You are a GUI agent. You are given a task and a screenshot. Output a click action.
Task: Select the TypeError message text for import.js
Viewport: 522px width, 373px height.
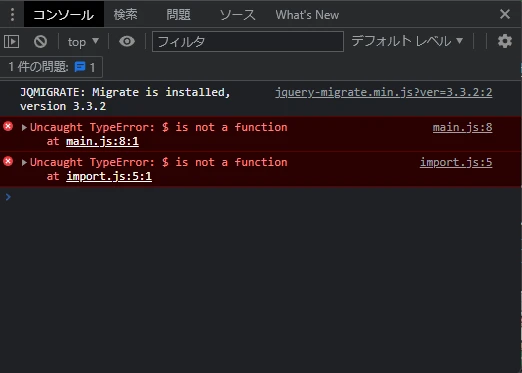point(159,162)
